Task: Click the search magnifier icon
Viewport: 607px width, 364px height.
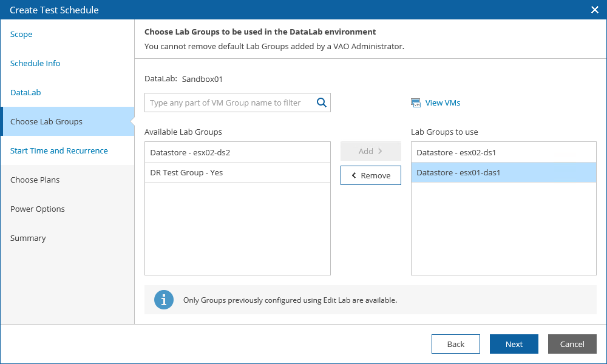Action: (322, 103)
